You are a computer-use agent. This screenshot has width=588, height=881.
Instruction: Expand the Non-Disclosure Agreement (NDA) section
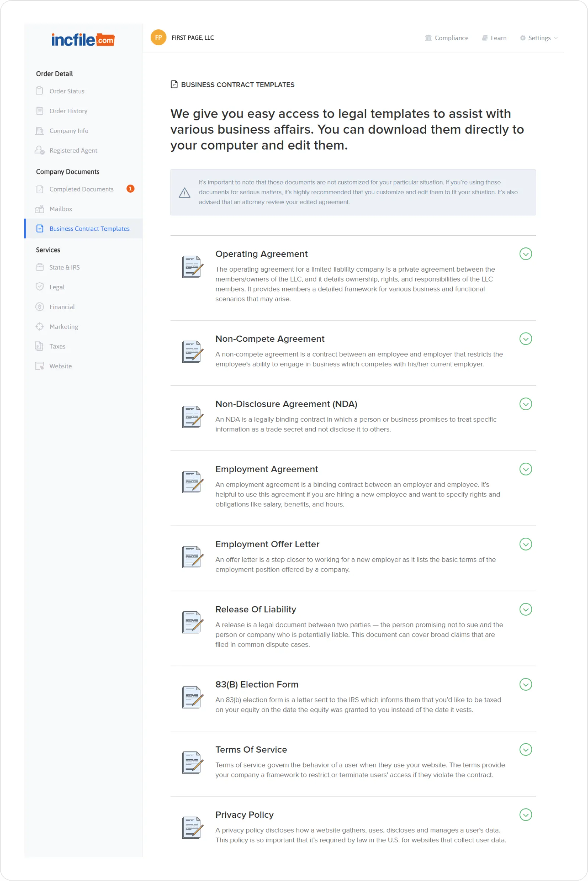(x=526, y=404)
